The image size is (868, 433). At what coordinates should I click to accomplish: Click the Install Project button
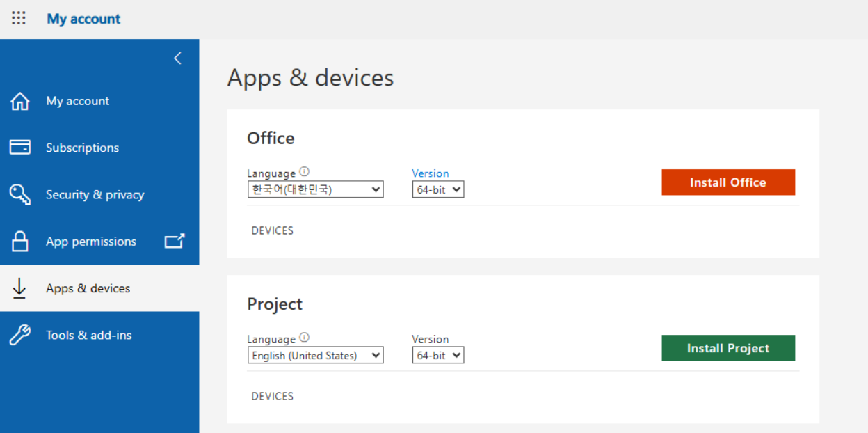click(x=728, y=348)
